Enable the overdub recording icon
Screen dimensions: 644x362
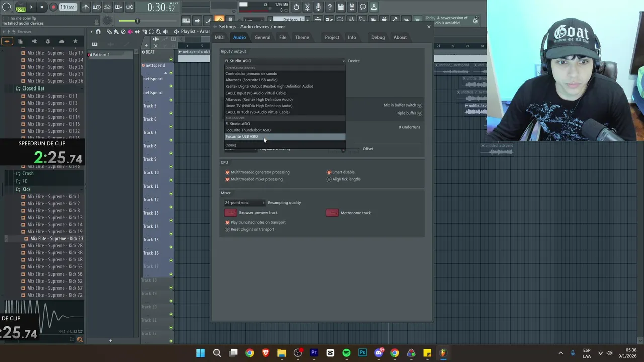[x=119, y=7]
